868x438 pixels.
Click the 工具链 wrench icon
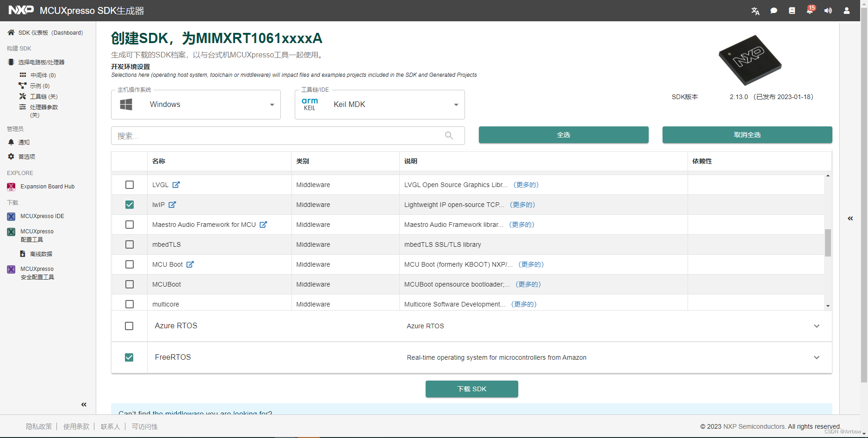pyautogui.click(x=23, y=96)
